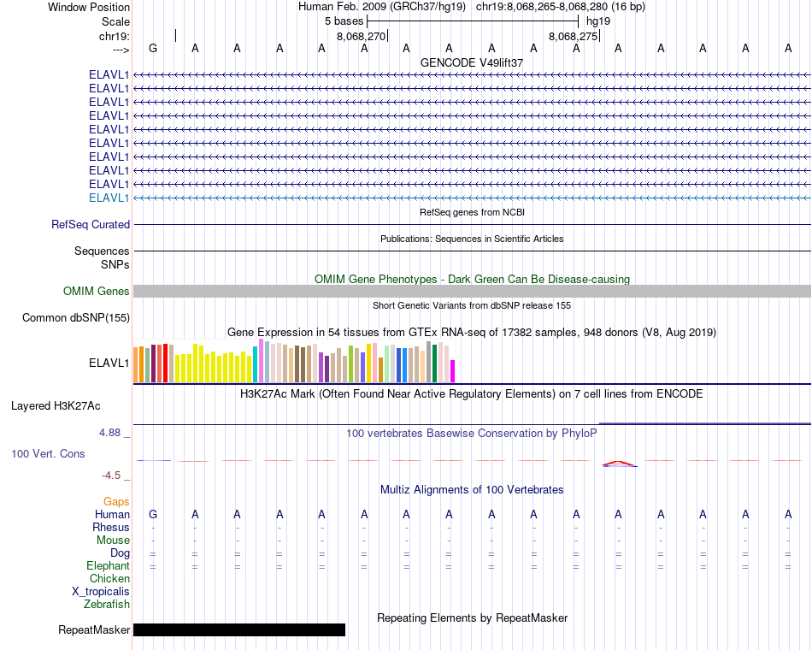This screenshot has height=650, width=812.
Task: Click the Common dbSNP(155) label
Action: point(76,318)
